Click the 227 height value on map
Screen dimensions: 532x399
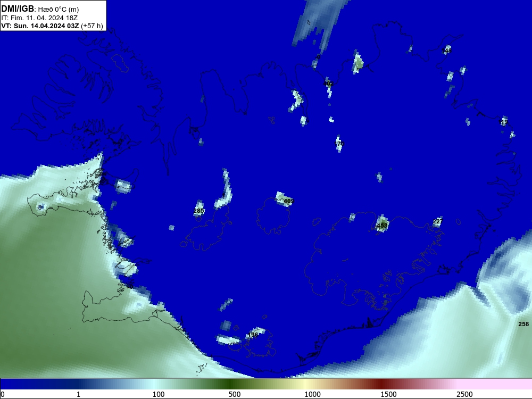tap(438, 221)
